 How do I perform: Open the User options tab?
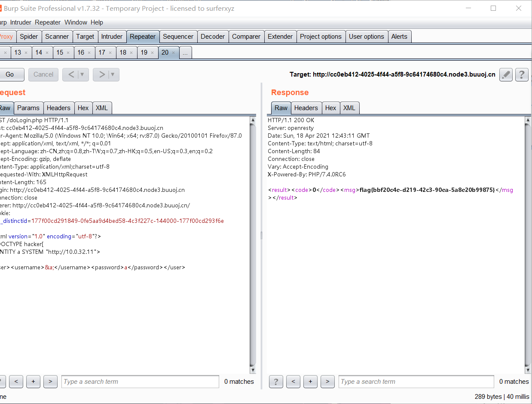coord(367,37)
